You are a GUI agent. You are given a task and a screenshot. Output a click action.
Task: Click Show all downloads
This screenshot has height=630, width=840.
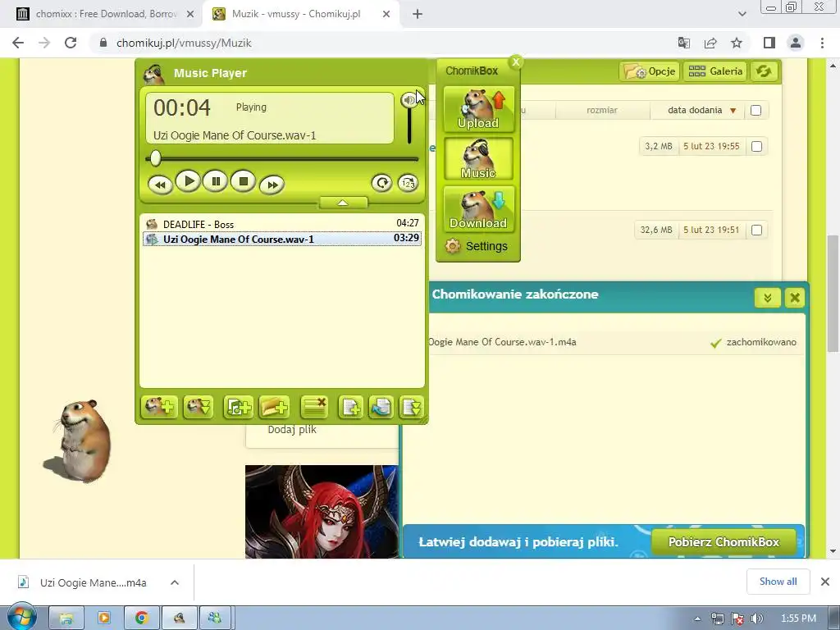tap(778, 582)
